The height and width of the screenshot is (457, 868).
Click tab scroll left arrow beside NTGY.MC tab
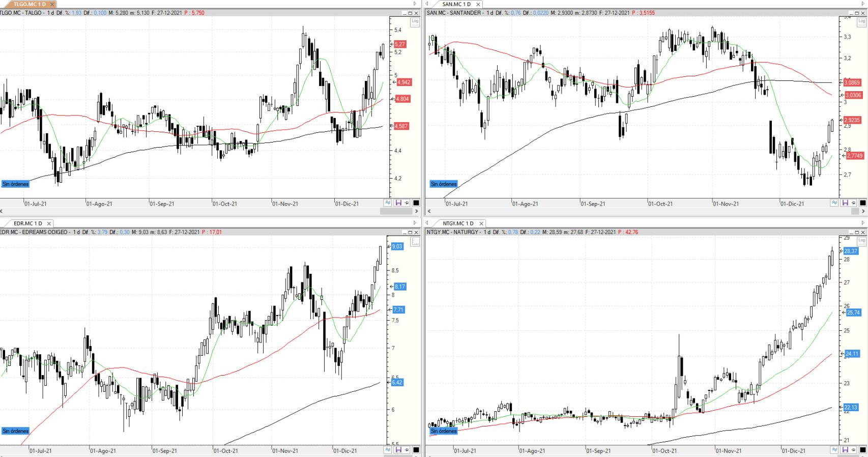click(x=428, y=223)
